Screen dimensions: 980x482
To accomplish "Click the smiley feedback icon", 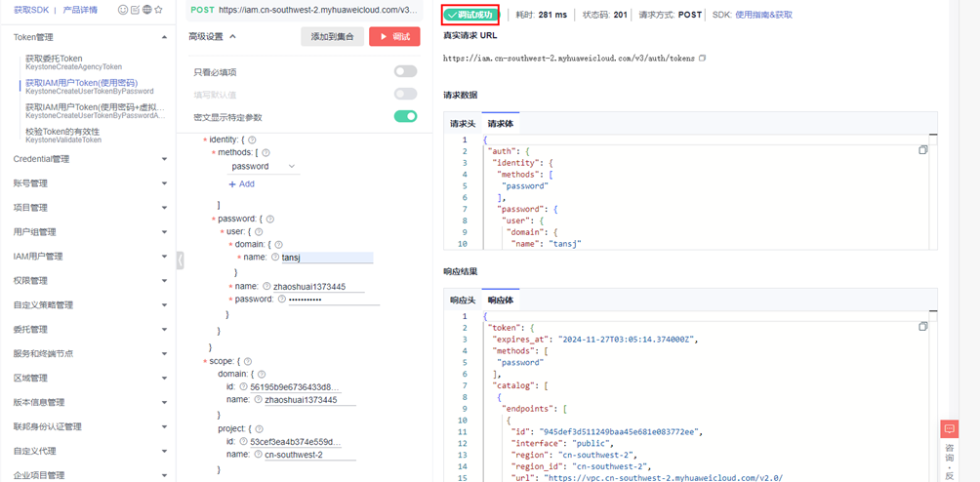I will pyautogui.click(x=123, y=10).
